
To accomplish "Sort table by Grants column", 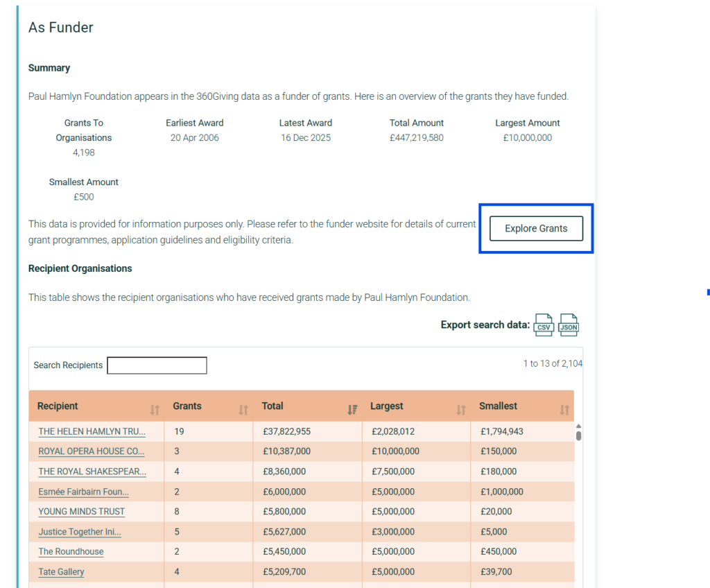I will pos(243,410).
